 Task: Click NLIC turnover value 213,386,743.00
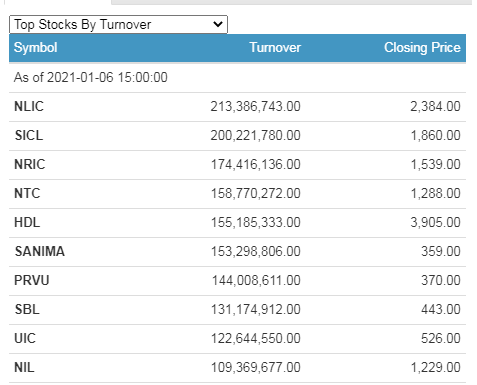click(x=255, y=107)
